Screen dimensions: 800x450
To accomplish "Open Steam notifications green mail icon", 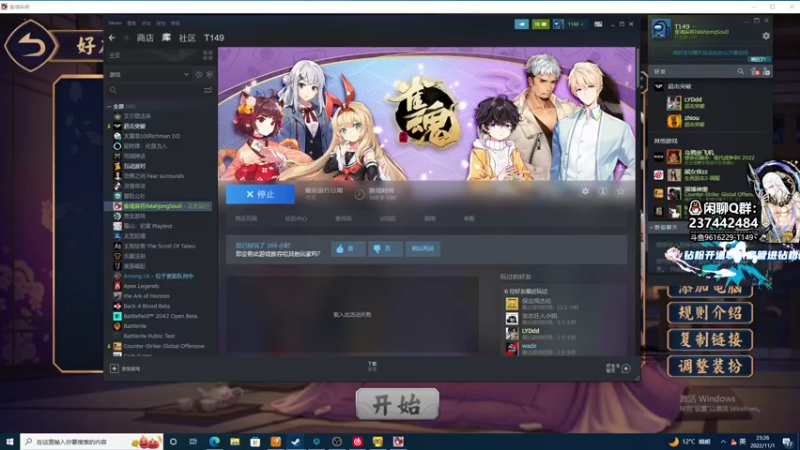I will pyautogui.click(x=540, y=24).
